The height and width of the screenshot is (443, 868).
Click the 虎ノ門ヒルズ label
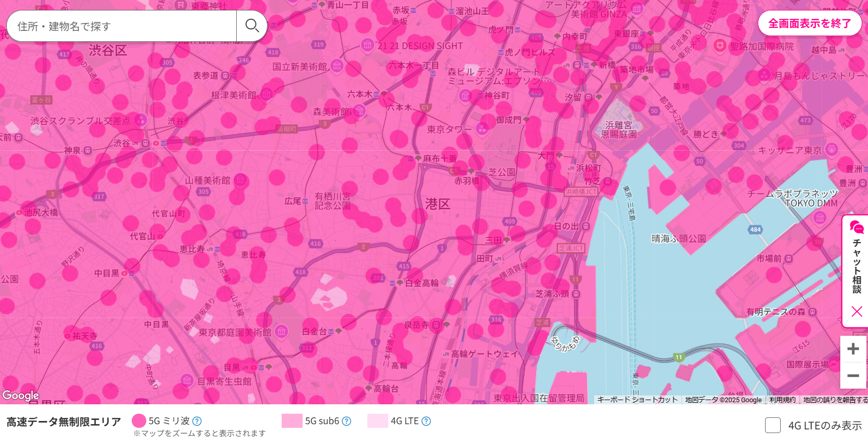pyautogui.click(x=530, y=52)
